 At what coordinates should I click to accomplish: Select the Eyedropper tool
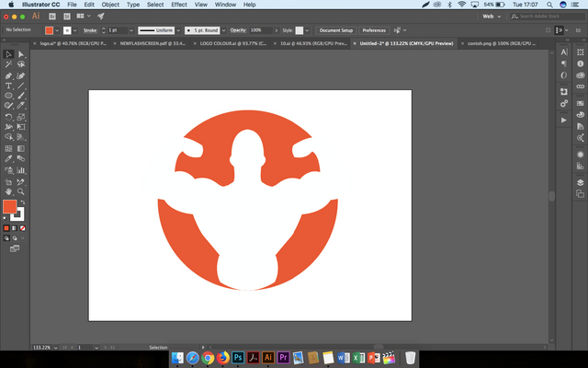[x=8, y=158]
